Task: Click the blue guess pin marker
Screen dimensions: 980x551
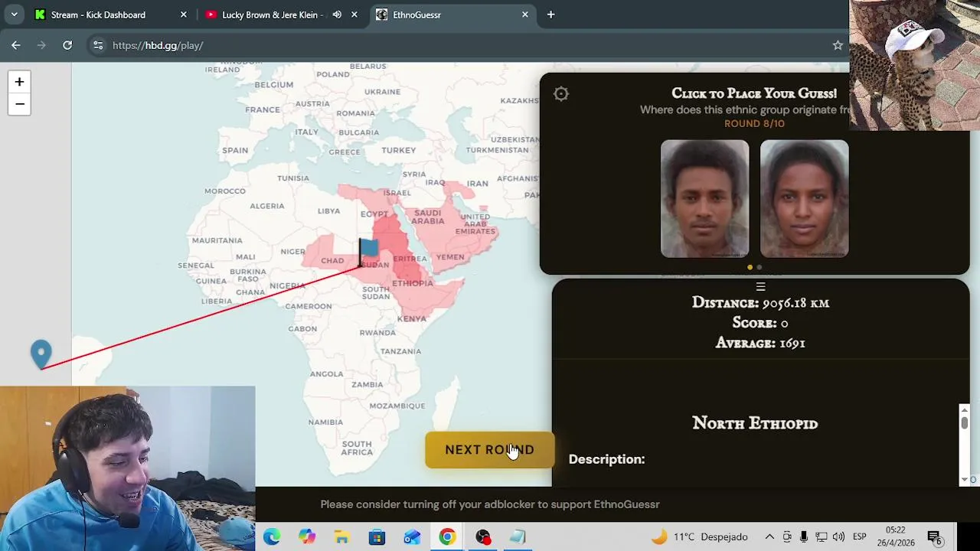Action: pyautogui.click(x=41, y=354)
